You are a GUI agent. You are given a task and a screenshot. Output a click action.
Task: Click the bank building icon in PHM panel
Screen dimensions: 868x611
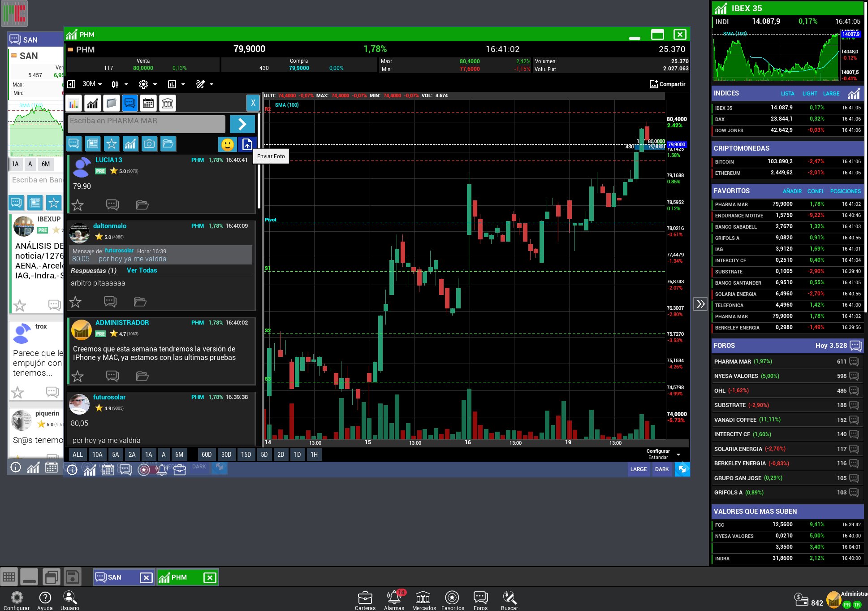click(x=167, y=104)
